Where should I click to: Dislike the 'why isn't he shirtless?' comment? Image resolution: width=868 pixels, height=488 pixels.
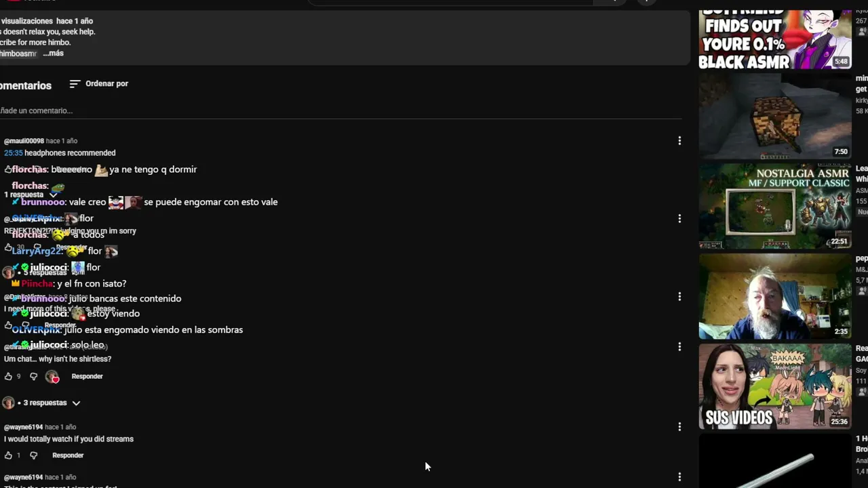click(x=33, y=376)
